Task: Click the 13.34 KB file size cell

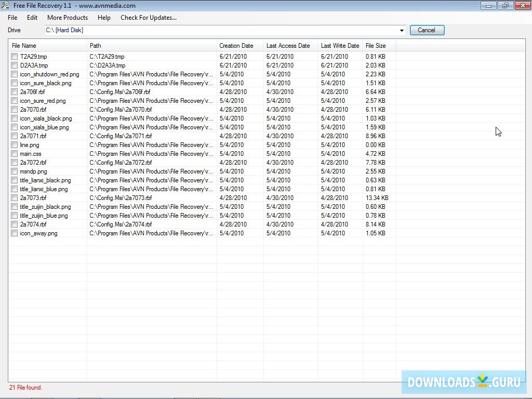Action: 377,198
